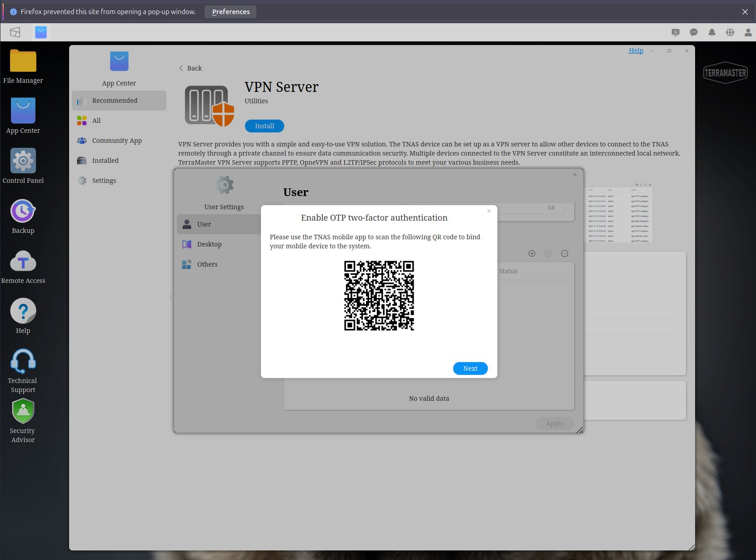Click the add user plus icon

(x=532, y=253)
